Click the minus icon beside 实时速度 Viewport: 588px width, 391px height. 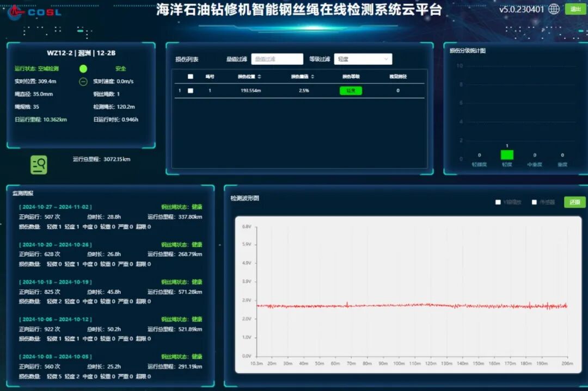coord(84,82)
